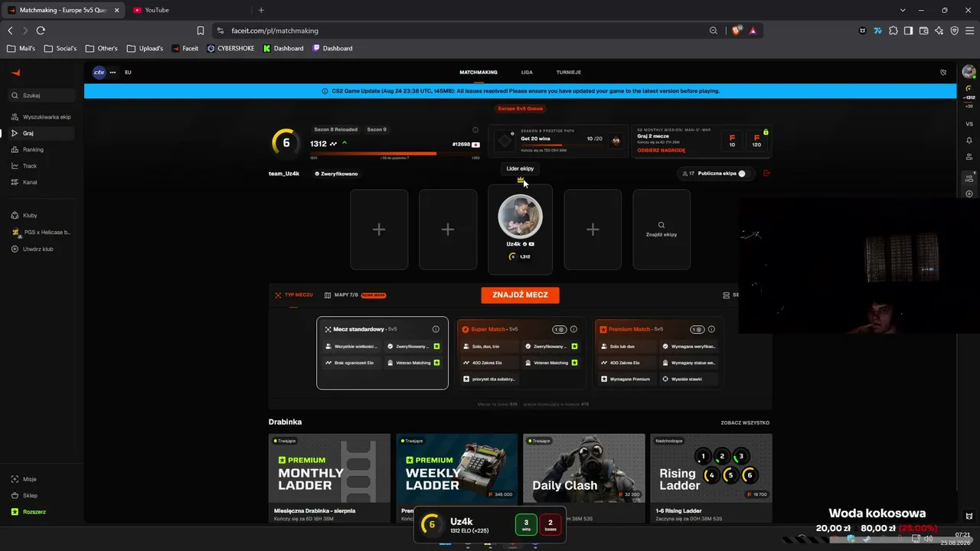980x551 pixels.
Task: Click the faceit.com address bar
Action: coord(467,31)
